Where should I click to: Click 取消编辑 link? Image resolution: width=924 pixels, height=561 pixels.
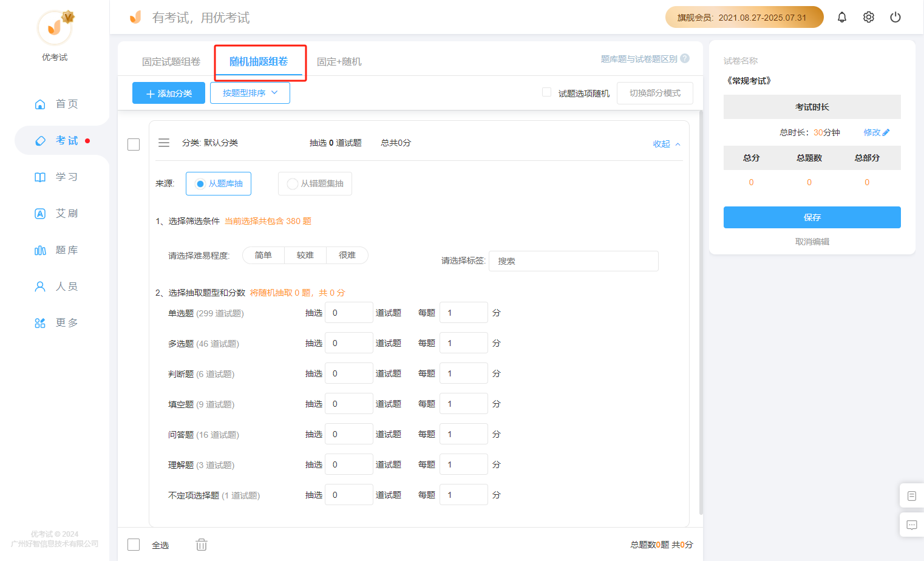(x=812, y=242)
